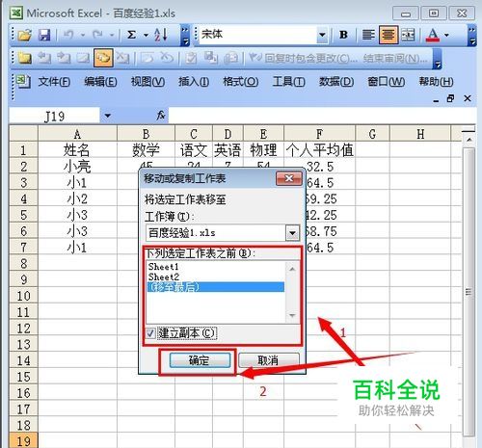Open the 工具(T) menu
Screen dimensions: 482x448
[x=288, y=82]
